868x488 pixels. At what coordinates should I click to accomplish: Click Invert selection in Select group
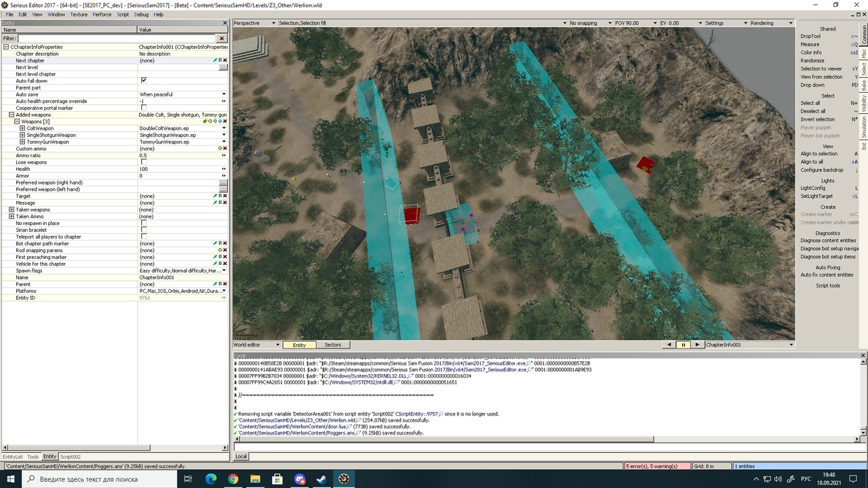[818, 119]
